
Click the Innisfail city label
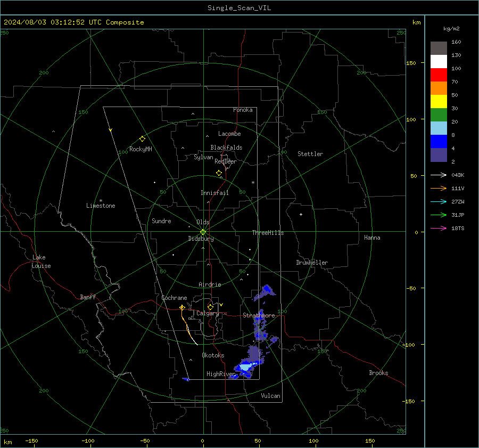[x=214, y=193]
